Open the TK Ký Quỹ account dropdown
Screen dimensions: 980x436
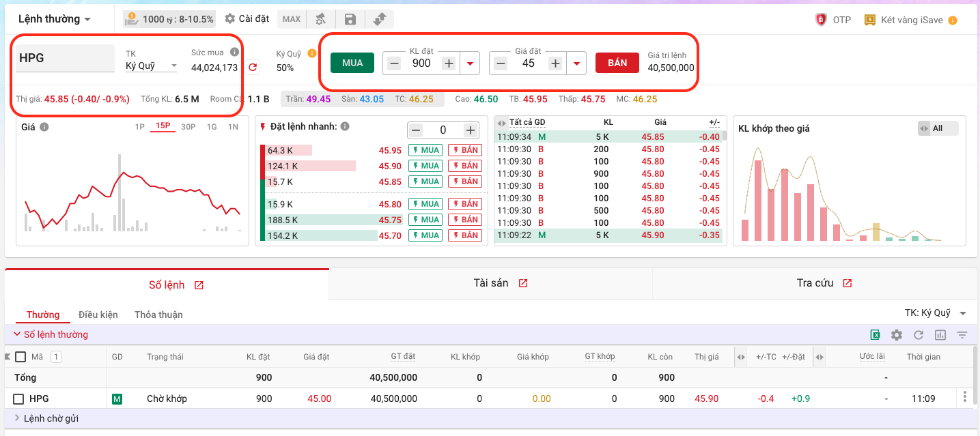tap(151, 66)
